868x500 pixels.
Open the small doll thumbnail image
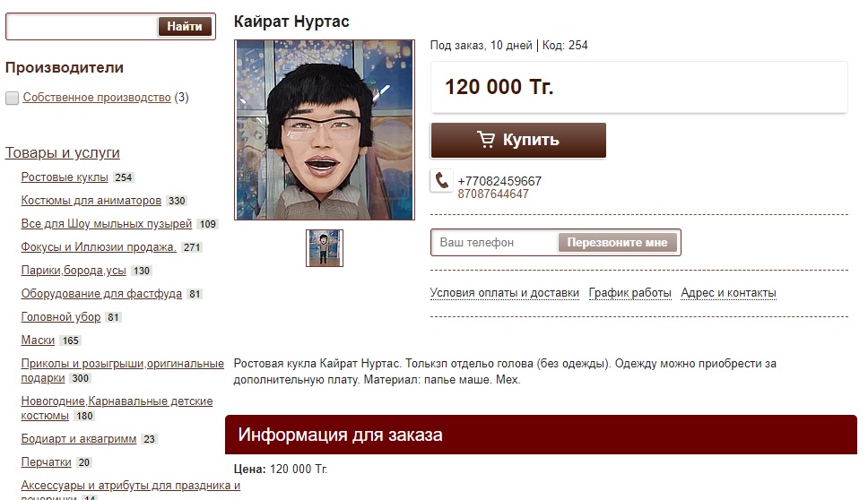(x=325, y=248)
